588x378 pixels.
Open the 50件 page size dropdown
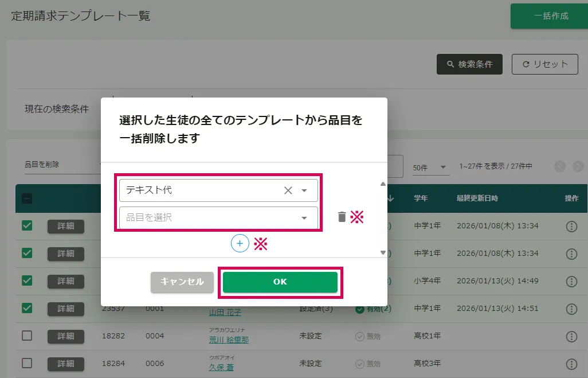click(x=430, y=167)
